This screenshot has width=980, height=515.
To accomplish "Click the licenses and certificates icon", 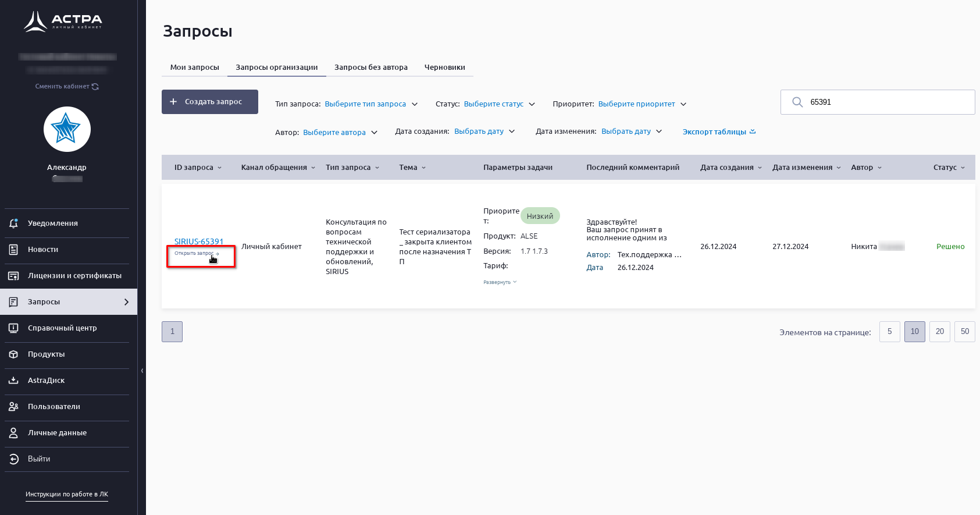I will [x=13, y=276].
